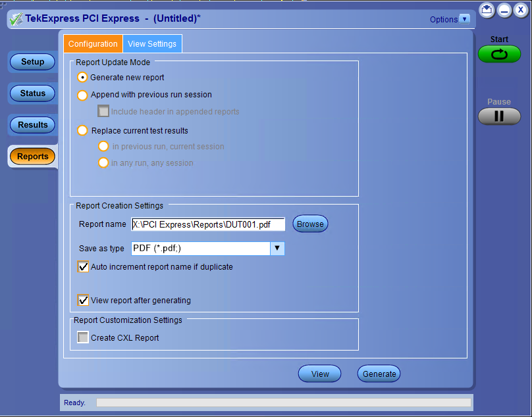Click the Report Creation Settings group label
Screen dimensions: 532x417
[119, 206]
